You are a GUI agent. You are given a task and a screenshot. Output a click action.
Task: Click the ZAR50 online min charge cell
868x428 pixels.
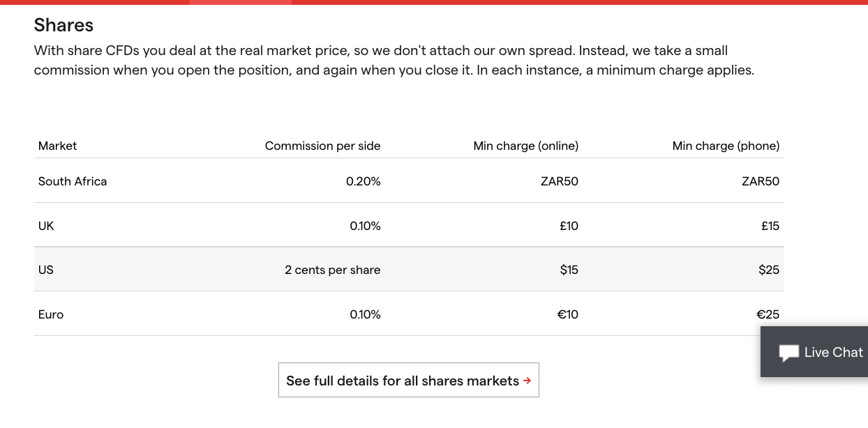tap(559, 181)
